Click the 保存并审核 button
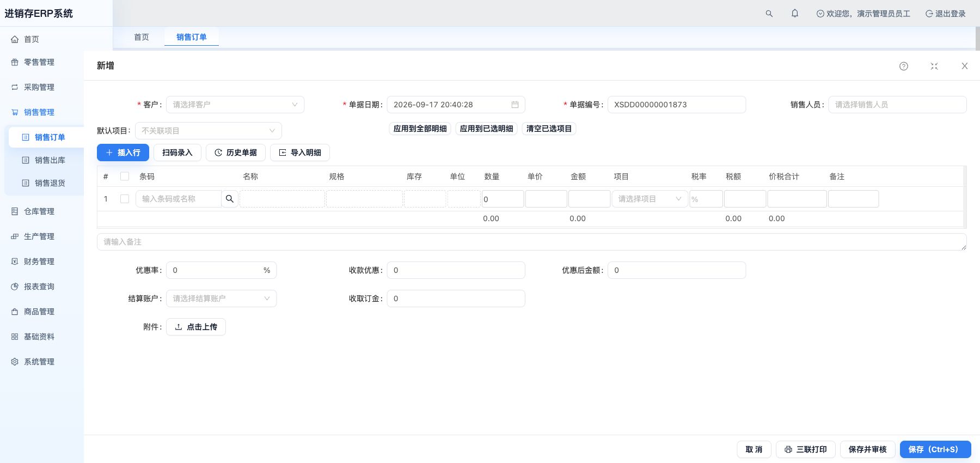 (x=868, y=449)
